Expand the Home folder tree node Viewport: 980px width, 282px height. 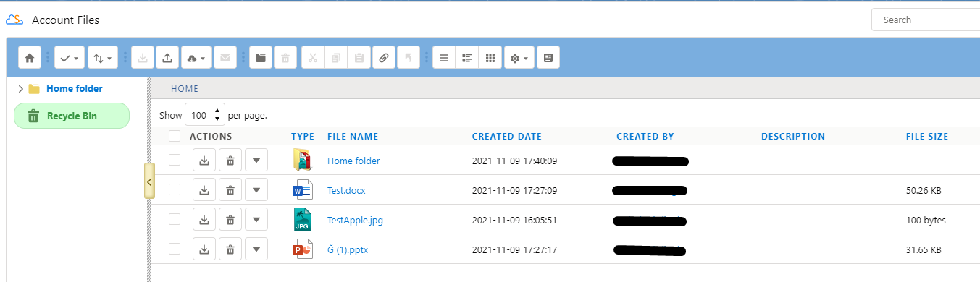click(20, 89)
